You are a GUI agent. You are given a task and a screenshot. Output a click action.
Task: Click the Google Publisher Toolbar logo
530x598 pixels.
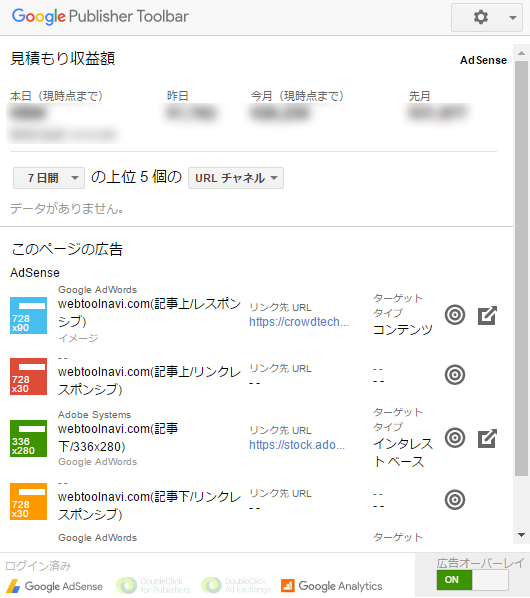pyautogui.click(x=100, y=16)
